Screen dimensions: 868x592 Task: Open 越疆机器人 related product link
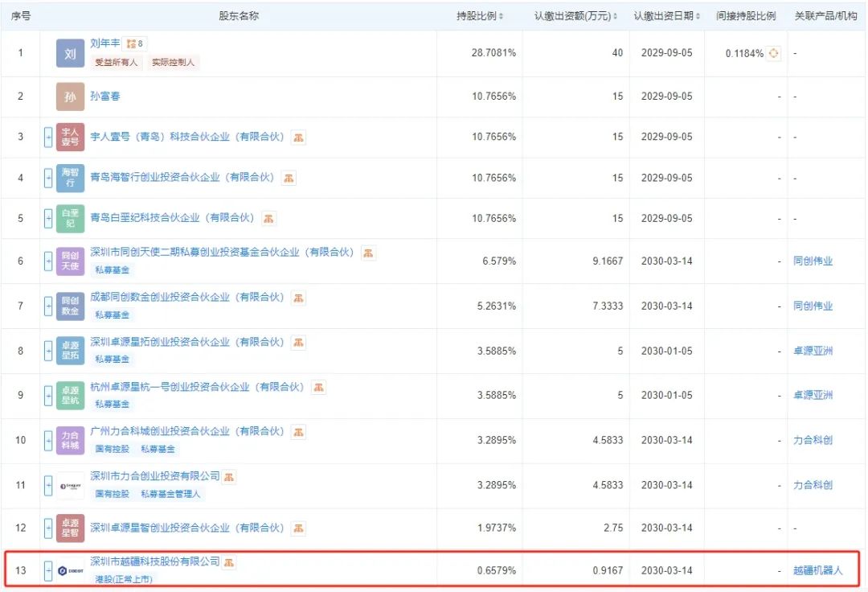point(817,570)
